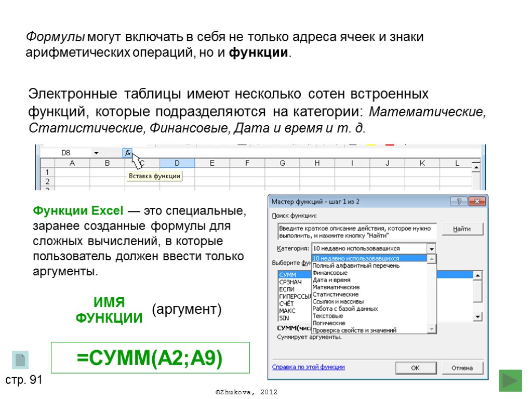Select column J header
Screen dimensions: 532x399
click(387, 163)
